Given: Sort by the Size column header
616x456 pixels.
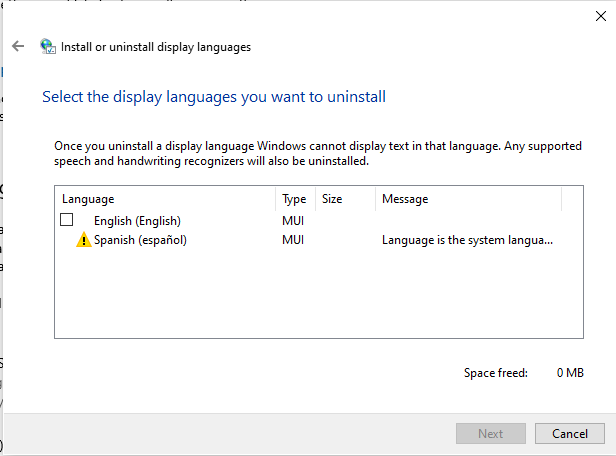Looking at the screenshot, I should click(345, 199).
